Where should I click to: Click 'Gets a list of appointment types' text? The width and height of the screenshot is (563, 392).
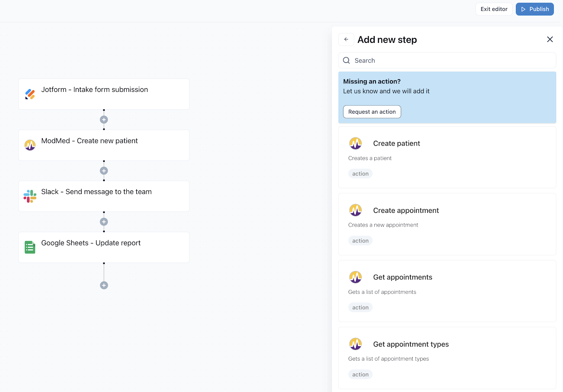[388, 359]
